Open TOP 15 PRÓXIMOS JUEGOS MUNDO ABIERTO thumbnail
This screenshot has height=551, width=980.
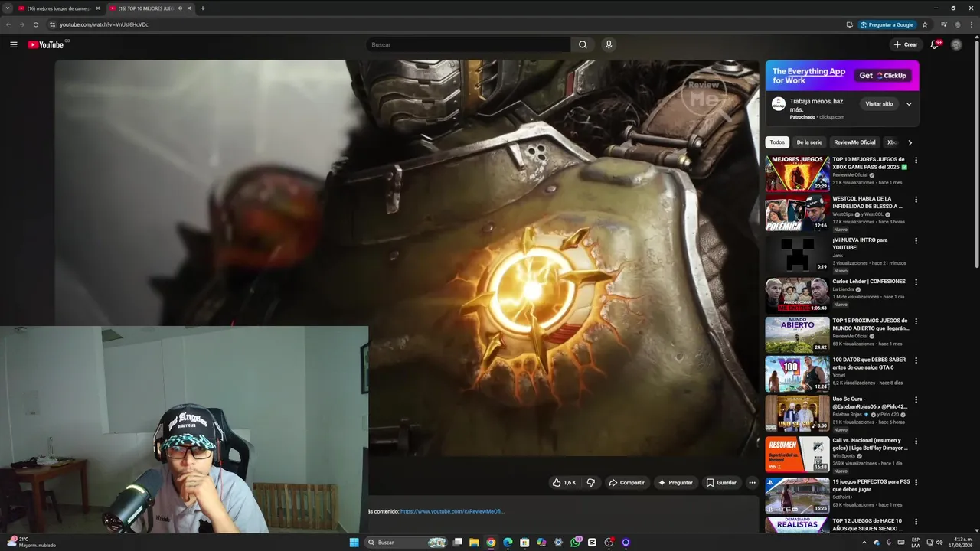pos(797,334)
